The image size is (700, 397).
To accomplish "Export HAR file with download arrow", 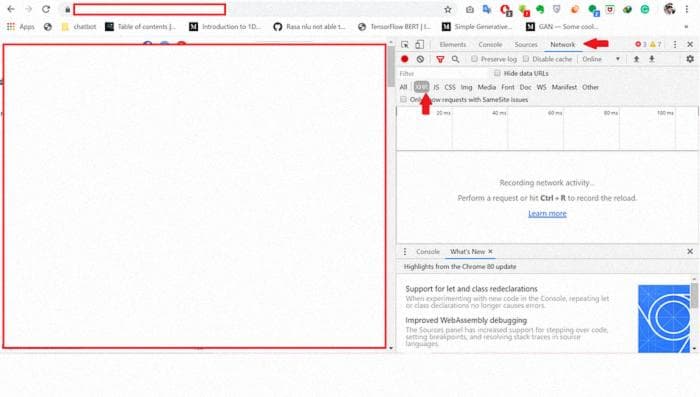I will point(652,59).
